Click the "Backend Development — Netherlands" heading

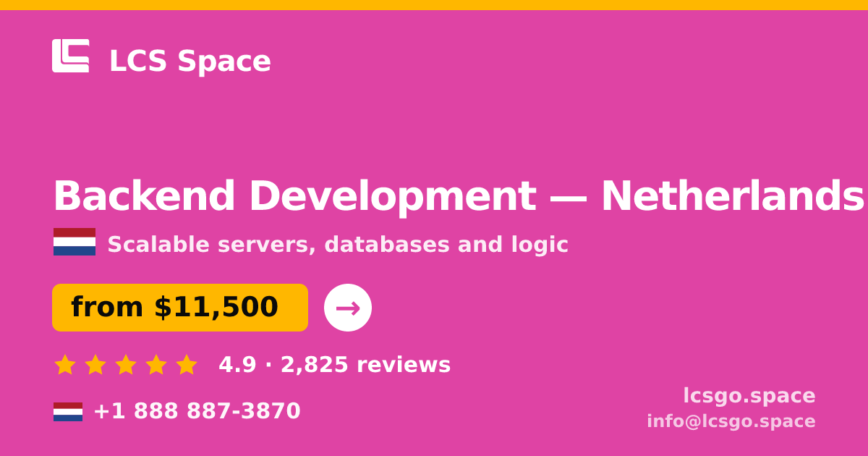[x=459, y=197]
